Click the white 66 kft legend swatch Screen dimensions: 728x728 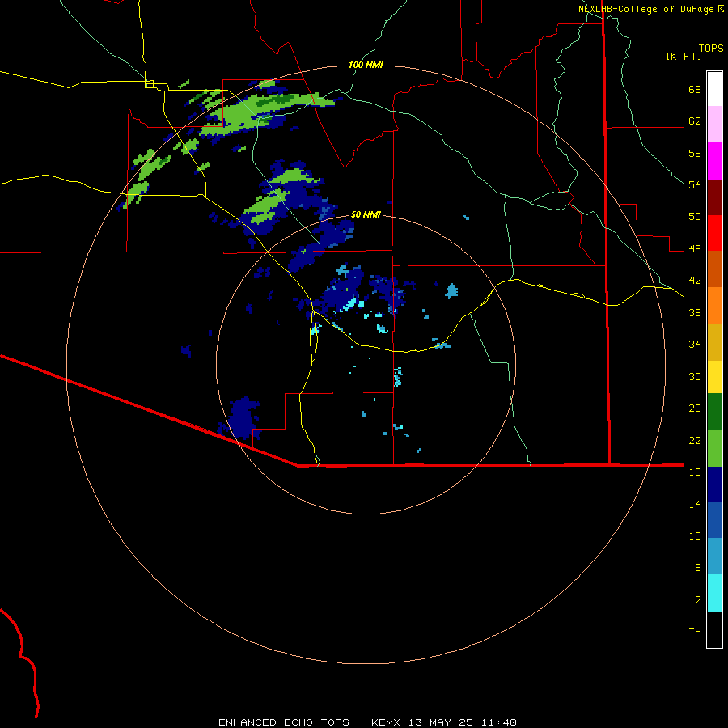(x=714, y=89)
